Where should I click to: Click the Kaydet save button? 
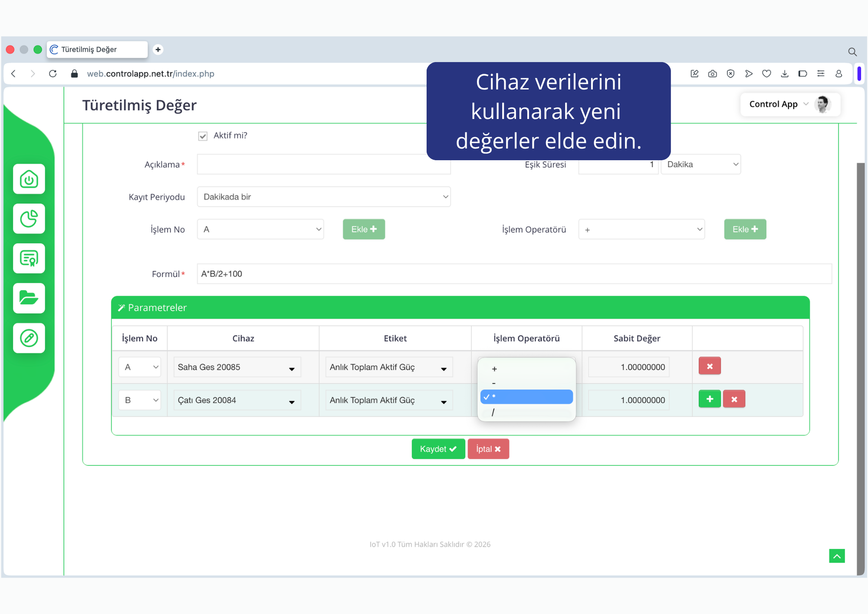438,449
